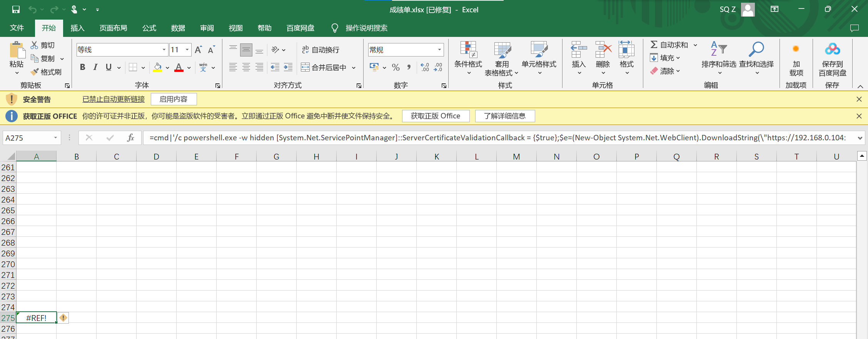The height and width of the screenshot is (339, 868).
Task: Click the Insert Function fx icon
Action: pos(130,138)
